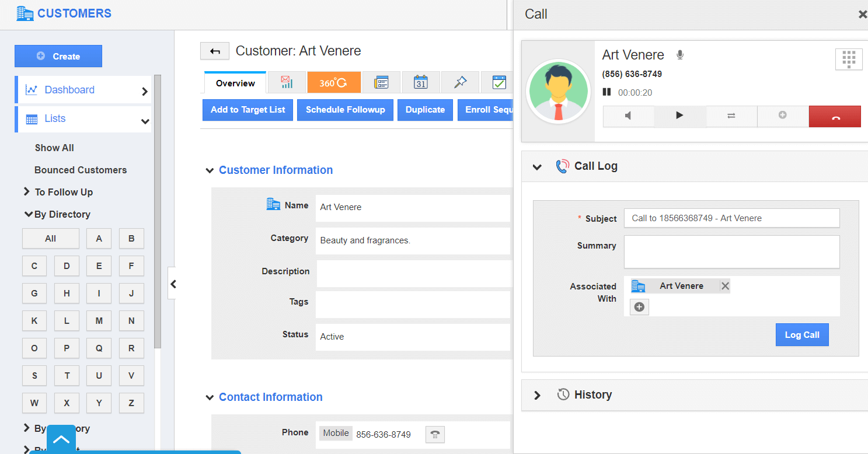
Task: Go back using the left arrow button
Action: pos(215,51)
